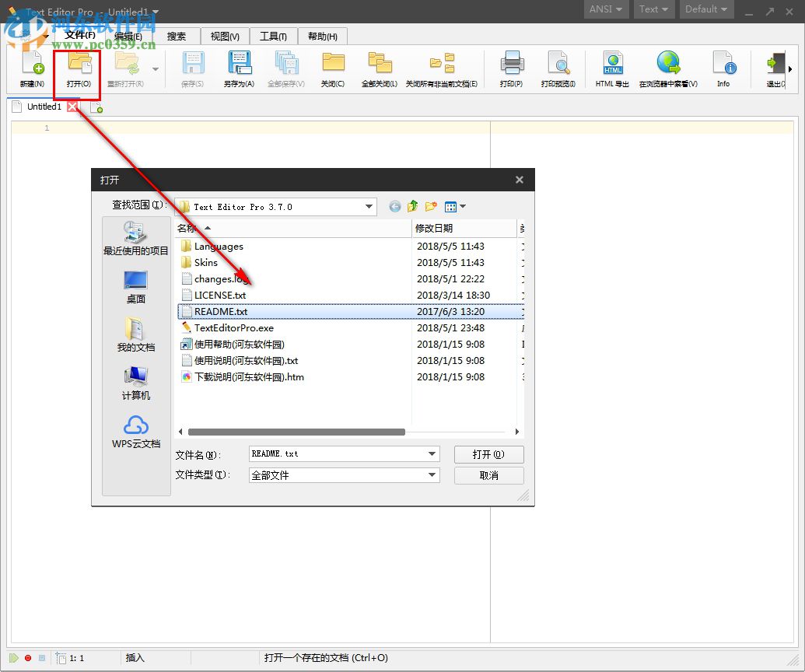This screenshot has width=805, height=672.
Task: Click the new tab icon beside Untitled1
Action: coord(96,107)
